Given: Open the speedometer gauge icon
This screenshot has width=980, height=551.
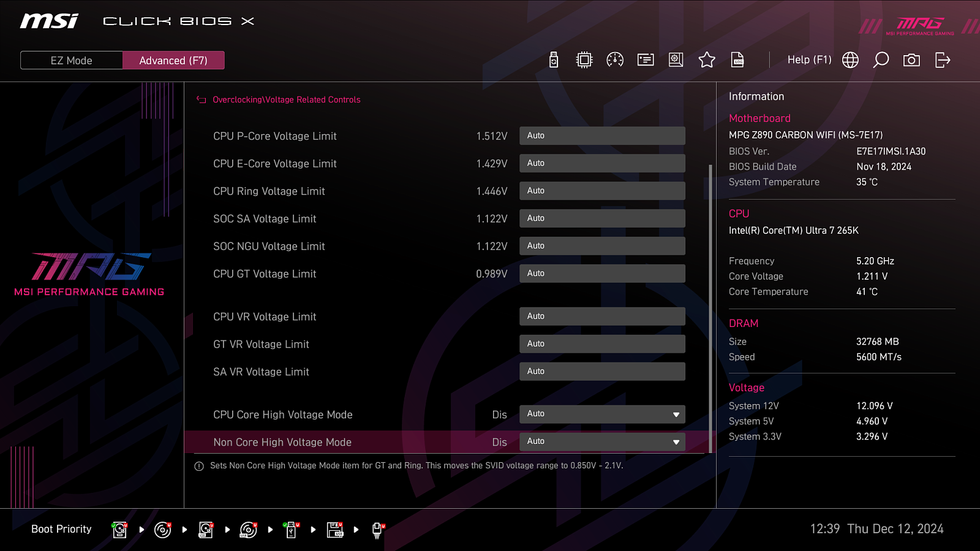Looking at the screenshot, I should (615, 60).
